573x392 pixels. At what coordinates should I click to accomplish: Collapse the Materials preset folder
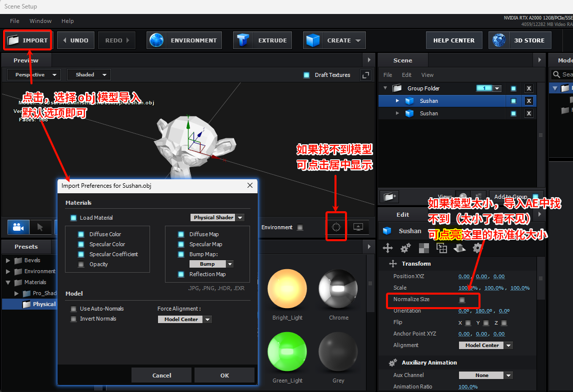coord(7,283)
